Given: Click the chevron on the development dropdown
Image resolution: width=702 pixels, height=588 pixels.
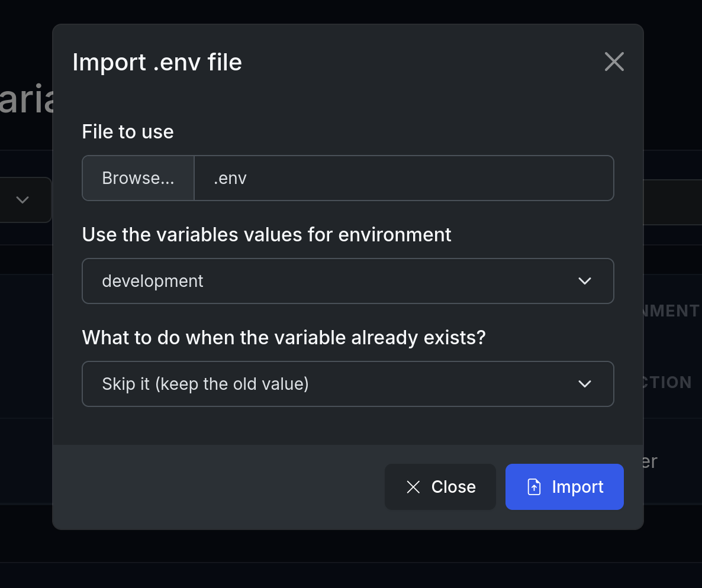Looking at the screenshot, I should pyautogui.click(x=585, y=281).
